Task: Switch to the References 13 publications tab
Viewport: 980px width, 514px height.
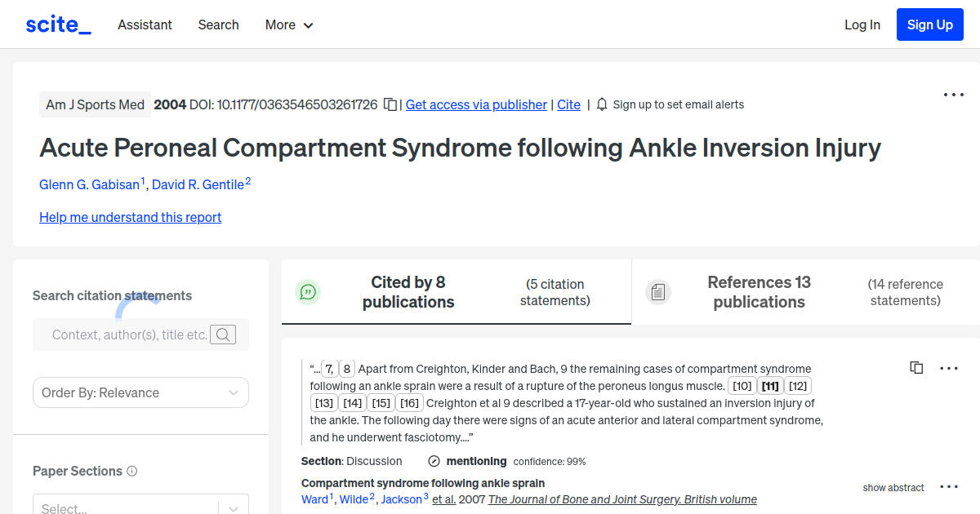Action: 759,291
